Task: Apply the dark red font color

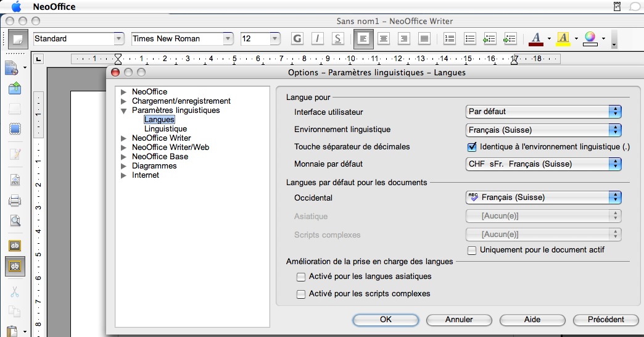Action: pos(536,39)
